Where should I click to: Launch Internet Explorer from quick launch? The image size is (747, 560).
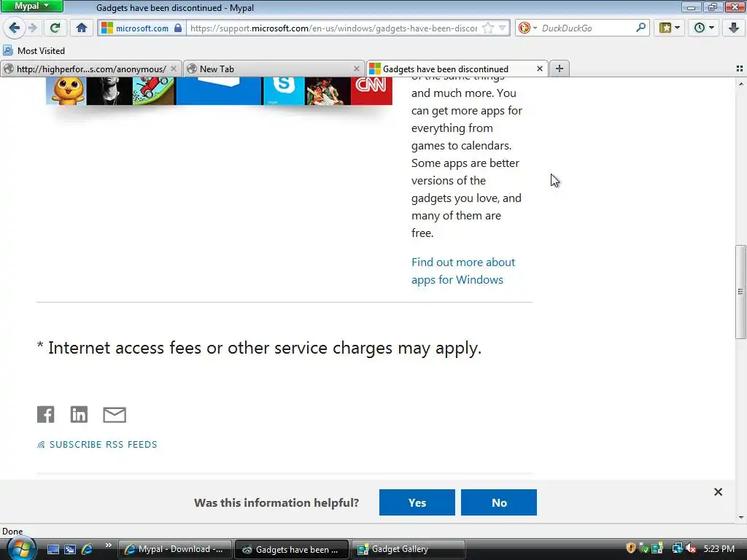coord(87,549)
